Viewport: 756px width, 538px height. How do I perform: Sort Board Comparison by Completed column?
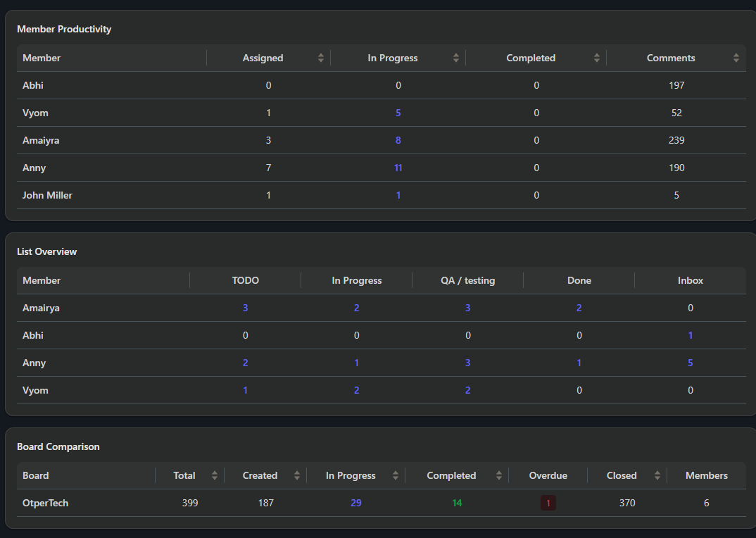point(498,475)
